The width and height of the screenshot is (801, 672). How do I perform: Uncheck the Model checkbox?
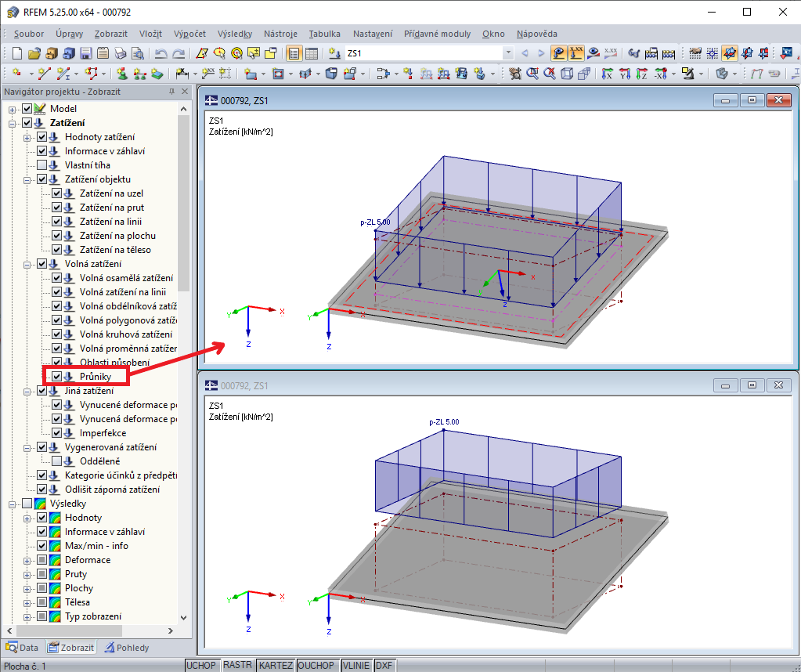[27, 108]
